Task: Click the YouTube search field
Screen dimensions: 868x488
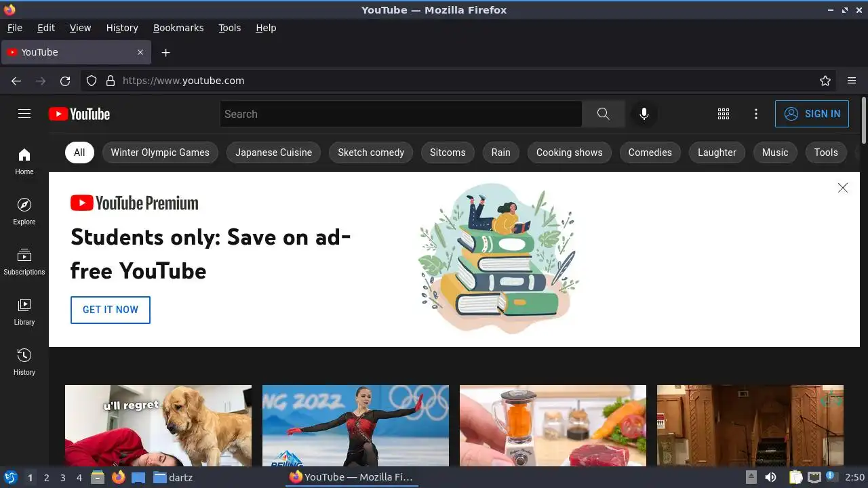Action: point(401,114)
